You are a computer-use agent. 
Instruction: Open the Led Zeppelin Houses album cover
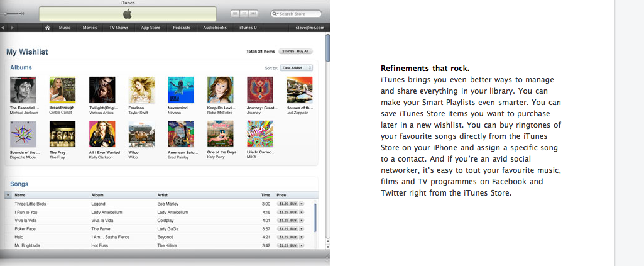click(x=300, y=89)
